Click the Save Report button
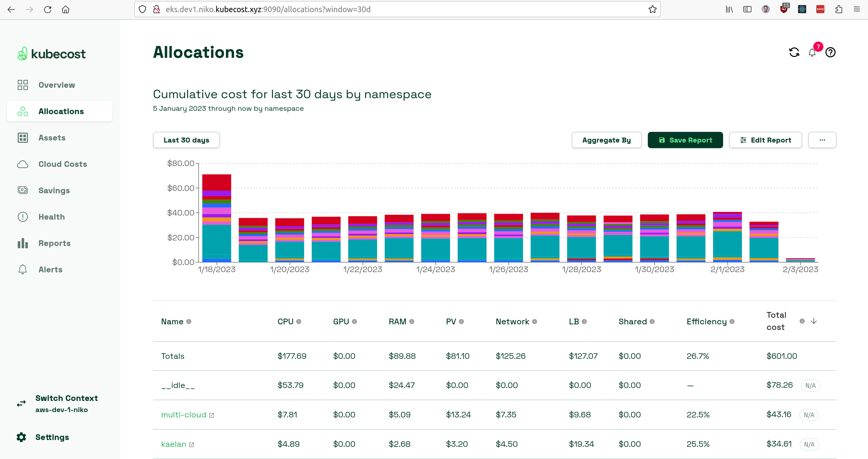Screen dimensions: 868x459 coord(685,140)
